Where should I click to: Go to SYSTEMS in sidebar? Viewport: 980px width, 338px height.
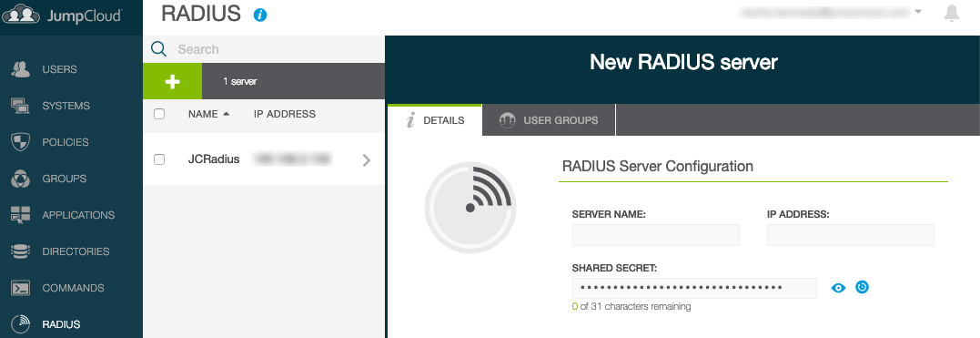coord(66,106)
